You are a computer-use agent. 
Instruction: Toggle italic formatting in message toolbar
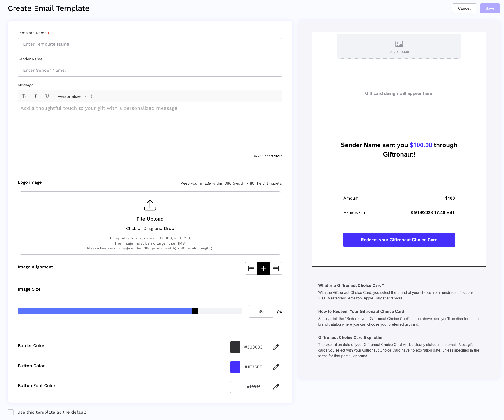(x=35, y=96)
